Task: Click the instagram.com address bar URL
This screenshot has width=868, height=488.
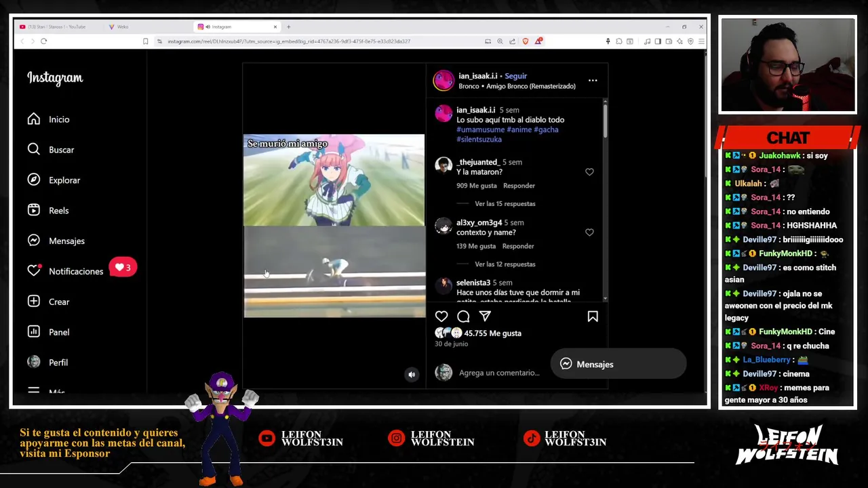Action: click(289, 41)
